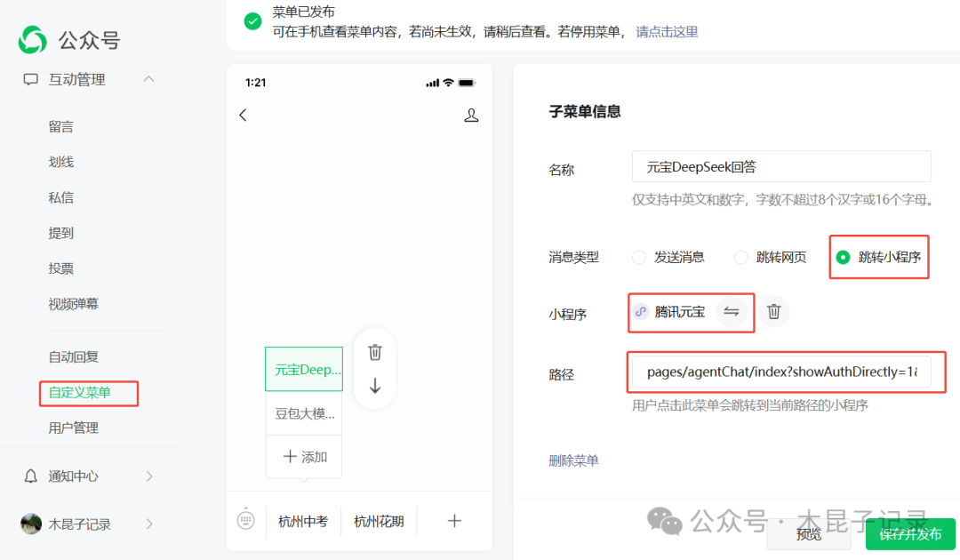Click the back arrow in the phone preview
960x560 pixels.
click(243, 115)
